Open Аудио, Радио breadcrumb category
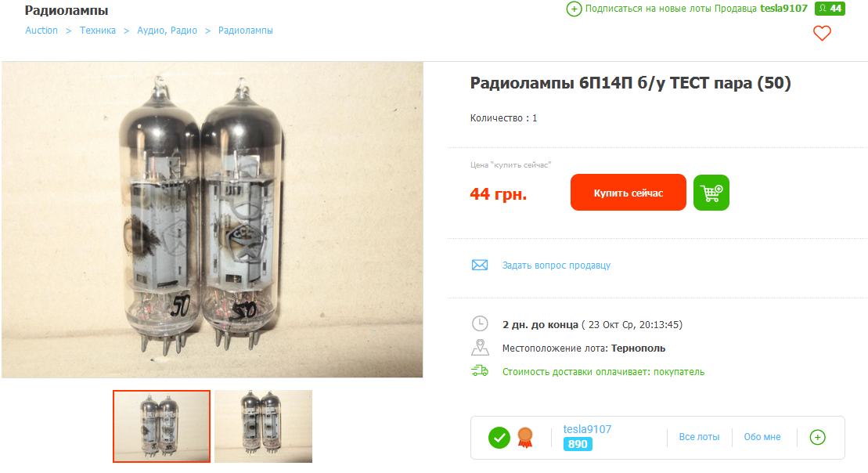This screenshot has width=868, height=473. (x=167, y=31)
